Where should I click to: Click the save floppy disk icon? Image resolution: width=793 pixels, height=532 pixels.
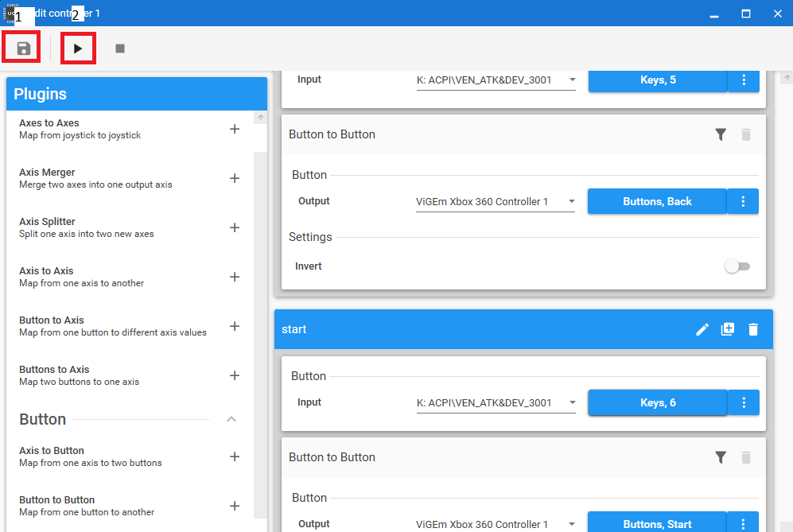23,49
